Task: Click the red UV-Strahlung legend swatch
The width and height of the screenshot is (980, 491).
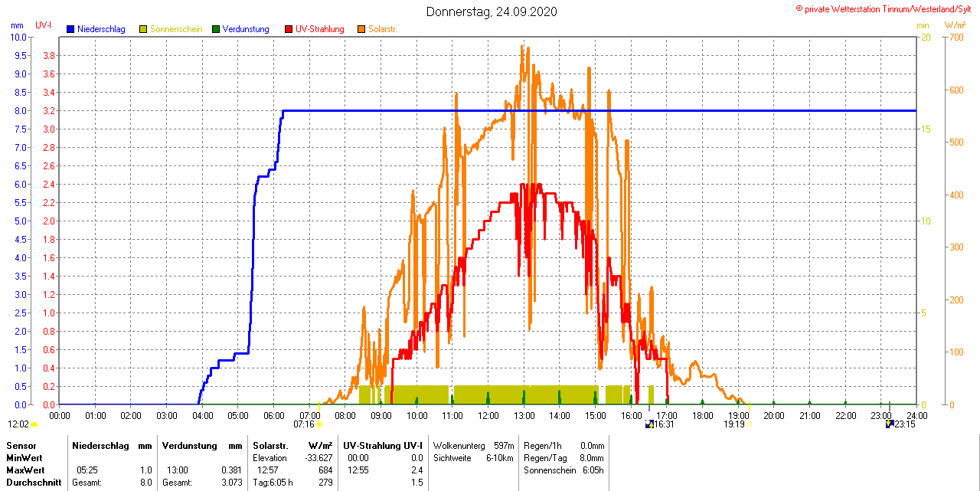Action: pos(289,29)
